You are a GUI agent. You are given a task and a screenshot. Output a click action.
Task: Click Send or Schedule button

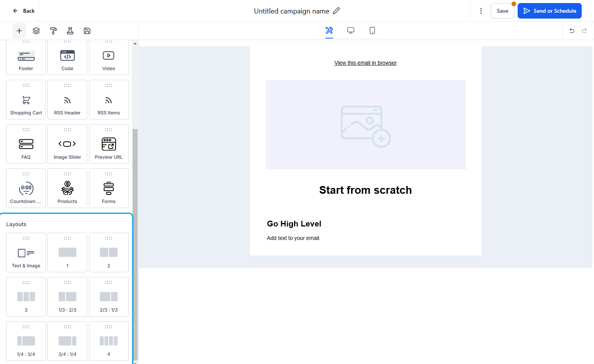(549, 11)
